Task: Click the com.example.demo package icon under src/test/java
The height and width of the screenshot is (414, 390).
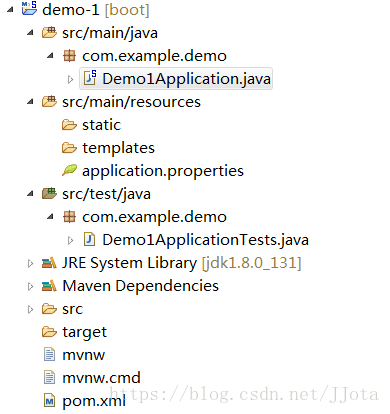Action: (x=69, y=217)
